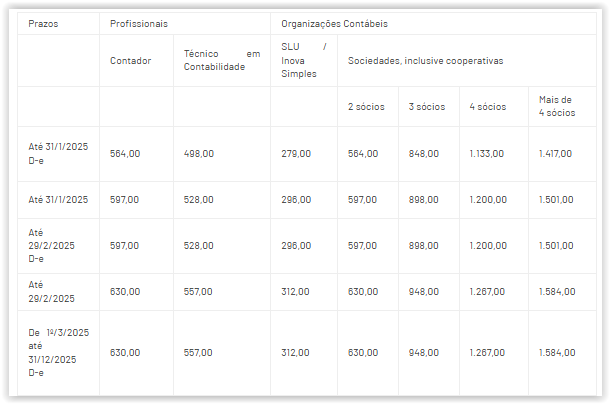Viewport: 610px width, 404px height.
Task: Click the Contador column header
Action: pyautogui.click(x=130, y=60)
